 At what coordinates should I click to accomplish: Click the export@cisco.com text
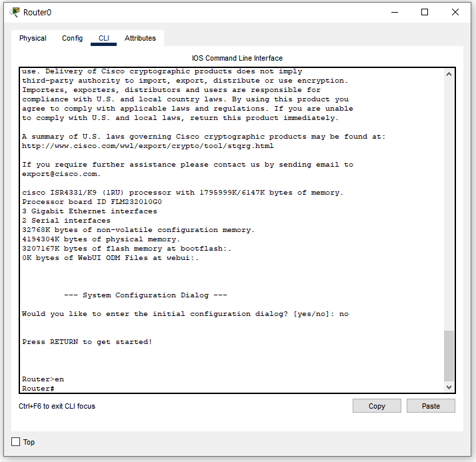pos(61,174)
